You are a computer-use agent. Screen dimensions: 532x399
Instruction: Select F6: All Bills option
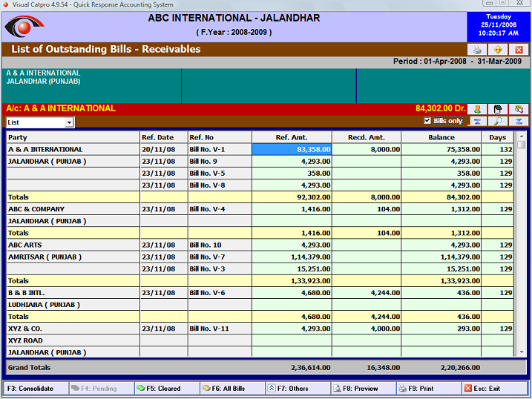[x=232, y=388]
